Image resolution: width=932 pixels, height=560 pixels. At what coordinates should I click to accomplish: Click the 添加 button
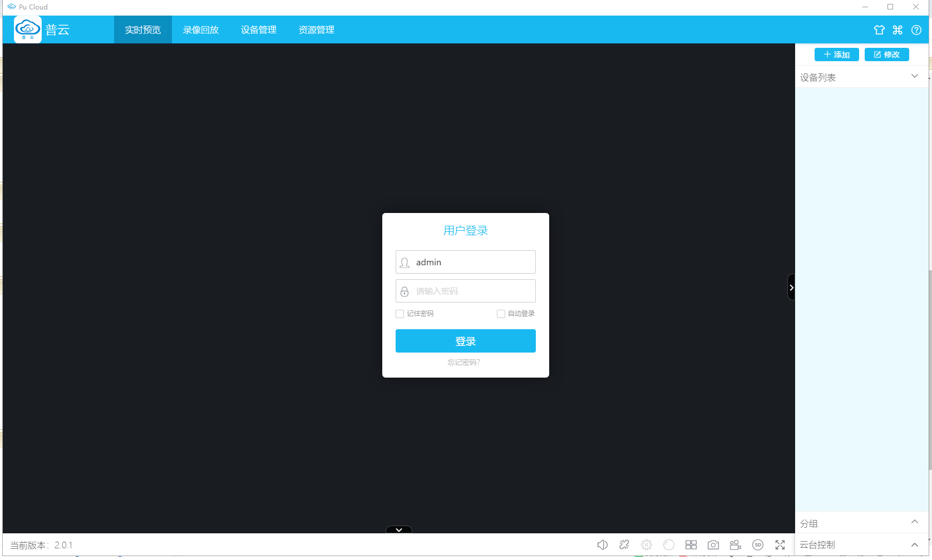tap(837, 54)
